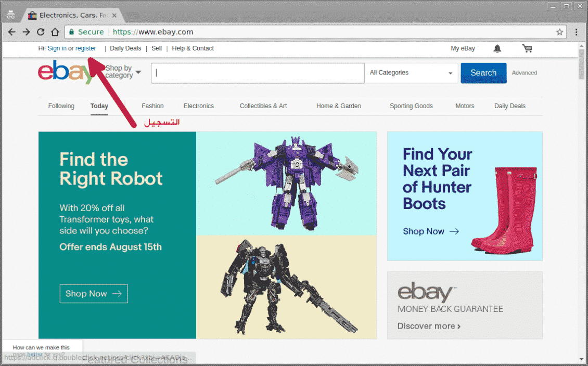The image size is (588, 366).
Task: Open the Collectibles & Art tab
Action: point(263,106)
